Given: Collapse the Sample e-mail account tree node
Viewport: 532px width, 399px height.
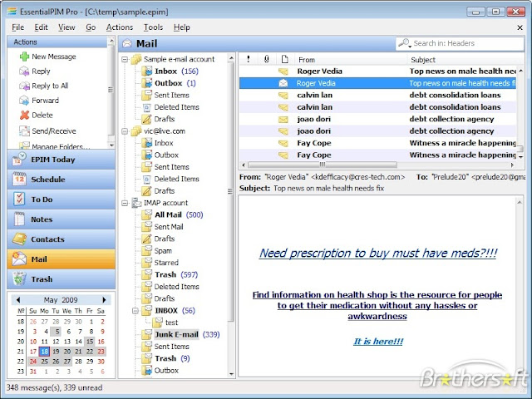Looking at the screenshot, I should click(125, 60).
